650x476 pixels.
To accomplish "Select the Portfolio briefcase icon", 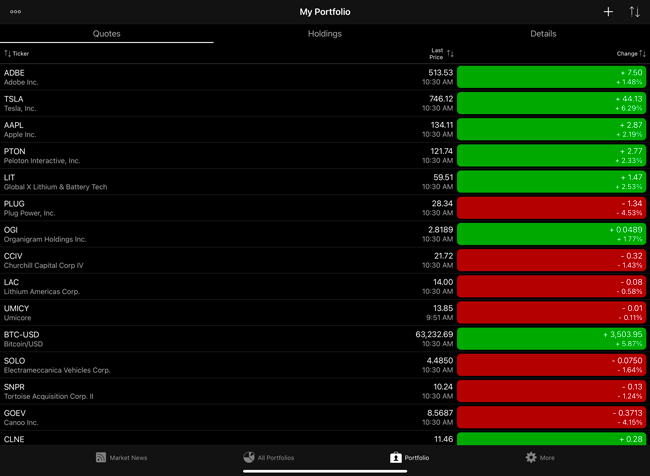I will coord(395,457).
